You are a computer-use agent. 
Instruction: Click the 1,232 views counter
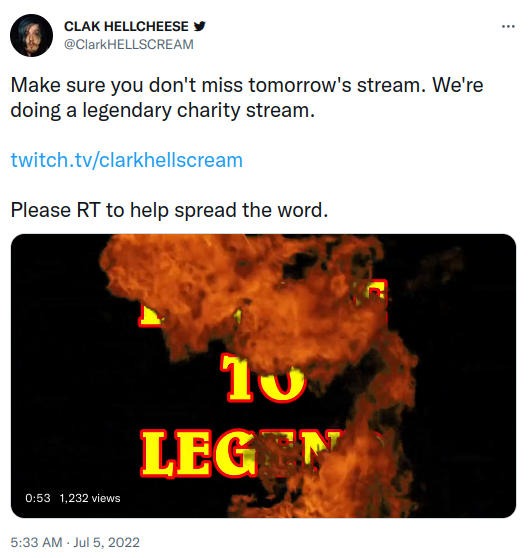90,498
